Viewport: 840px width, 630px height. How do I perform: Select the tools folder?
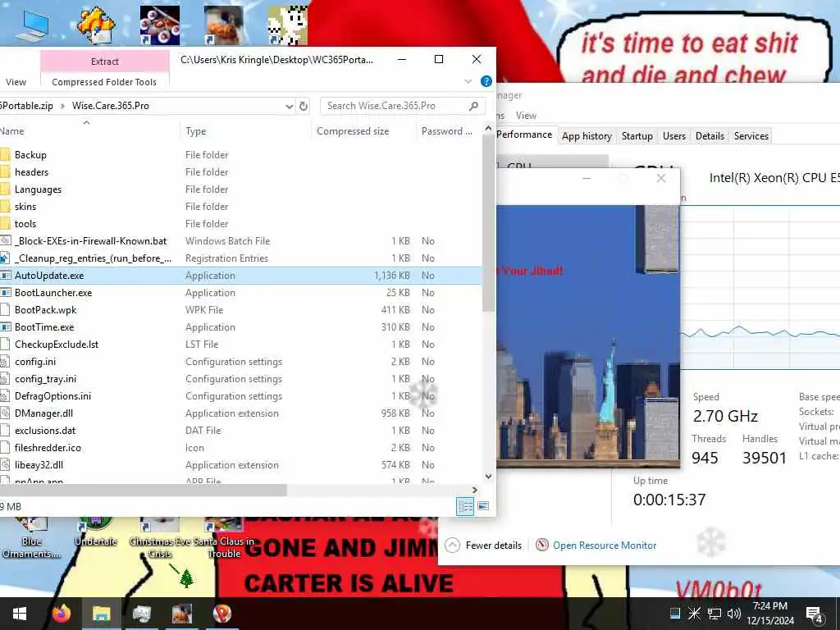tap(240, 223)
